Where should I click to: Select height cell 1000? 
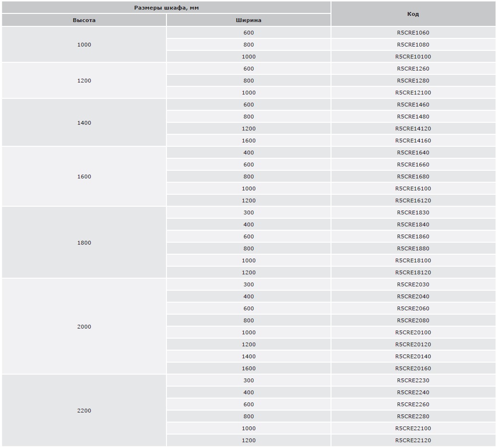coord(84,45)
